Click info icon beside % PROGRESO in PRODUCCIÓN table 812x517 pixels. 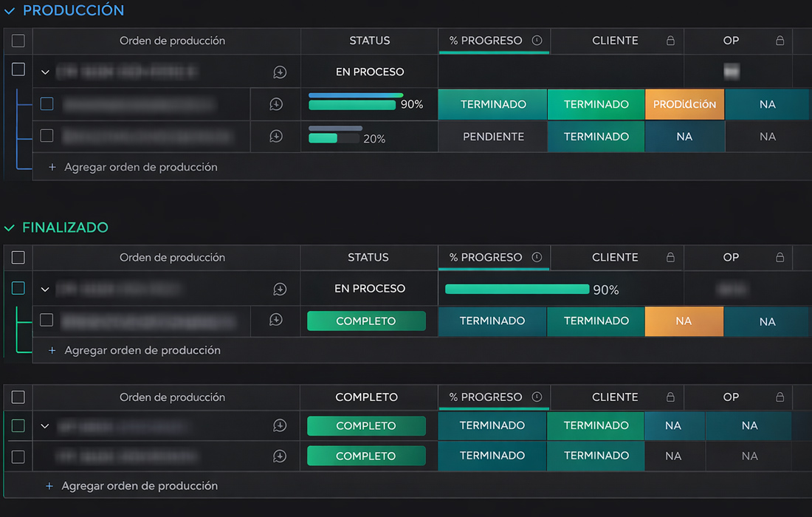[537, 41]
